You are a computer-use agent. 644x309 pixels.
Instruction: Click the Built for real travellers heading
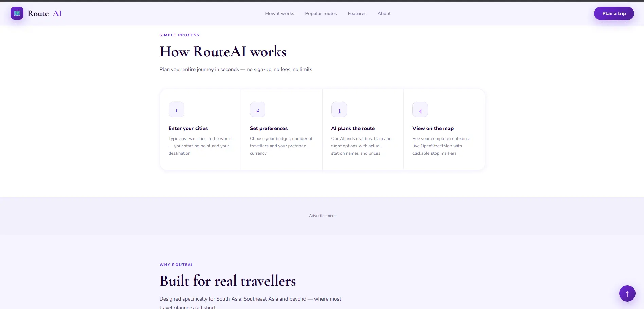(227, 281)
